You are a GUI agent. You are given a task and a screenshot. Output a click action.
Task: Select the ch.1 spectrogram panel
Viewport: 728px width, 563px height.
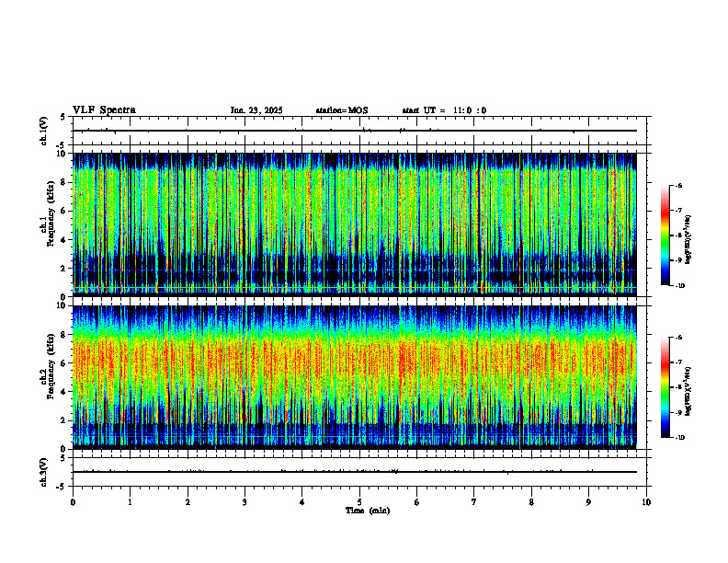(355, 224)
